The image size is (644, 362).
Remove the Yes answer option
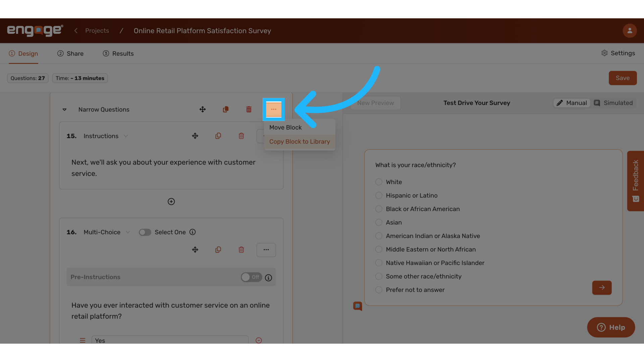point(259,340)
